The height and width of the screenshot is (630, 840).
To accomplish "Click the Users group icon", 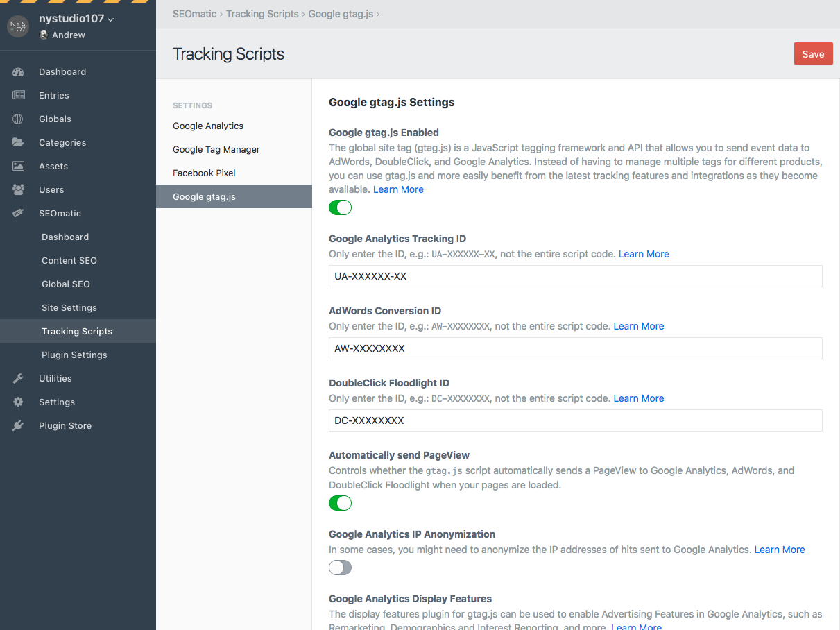I will pos(18,189).
